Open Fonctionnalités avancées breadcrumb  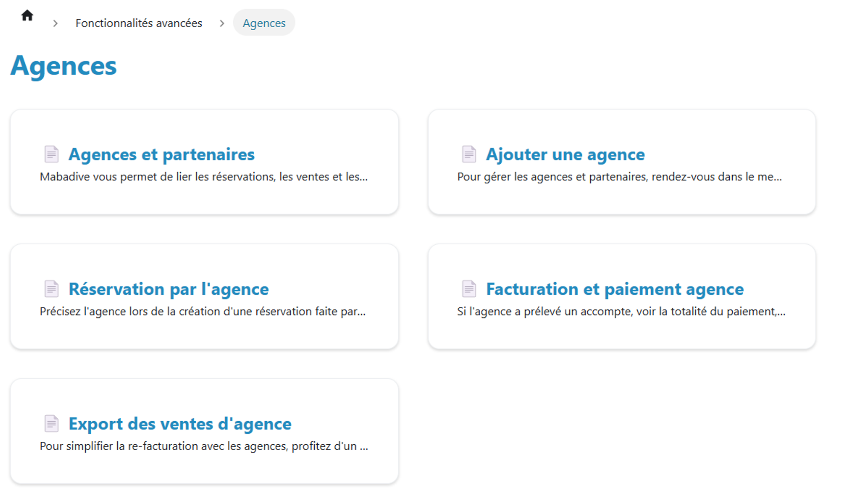click(x=139, y=23)
